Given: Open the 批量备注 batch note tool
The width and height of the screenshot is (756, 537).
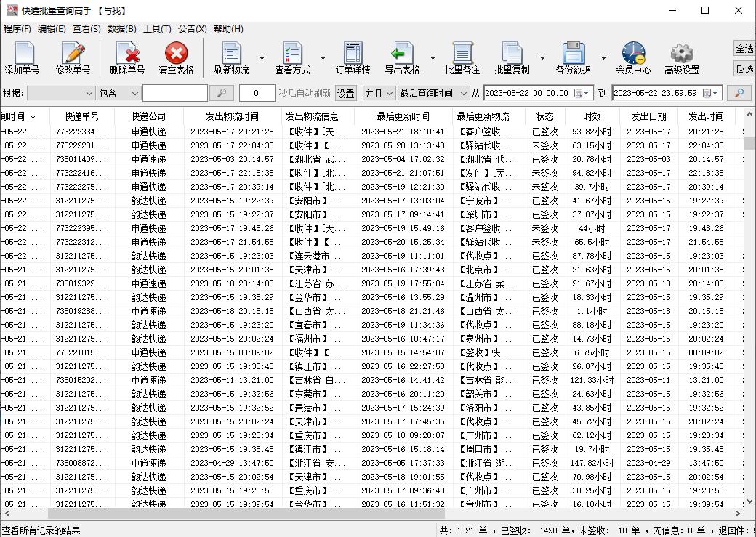Looking at the screenshot, I should click(462, 58).
